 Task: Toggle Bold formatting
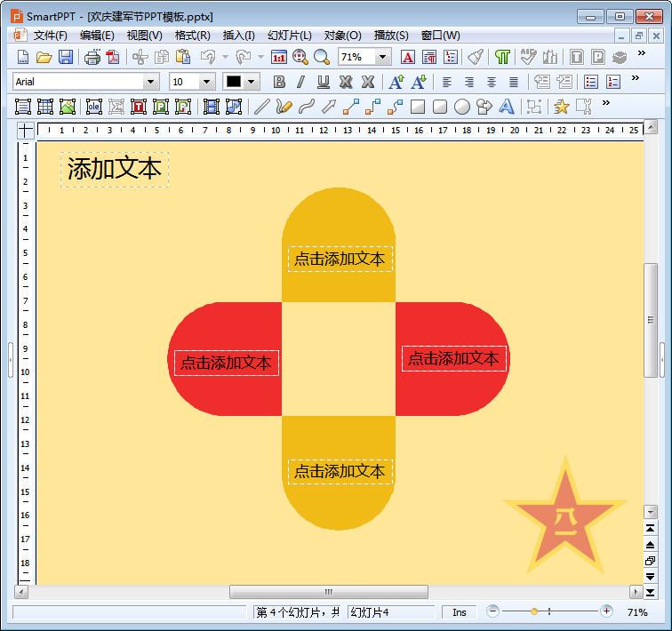tap(279, 82)
